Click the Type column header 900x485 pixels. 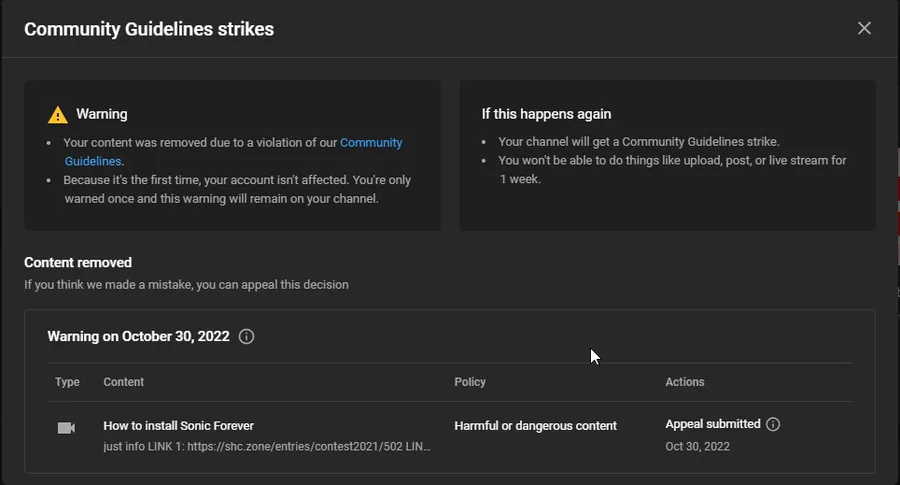pyautogui.click(x=67, y=382)
